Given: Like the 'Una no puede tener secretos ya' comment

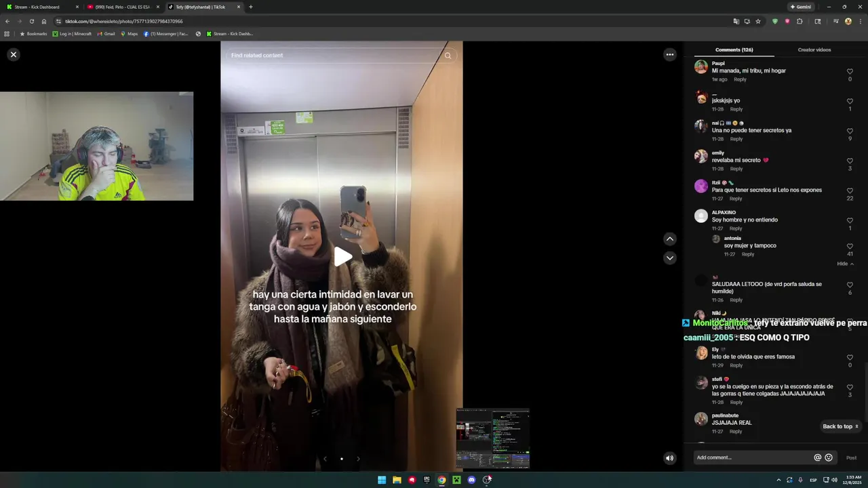Looking at the screenshot, I should click(850, 131).
